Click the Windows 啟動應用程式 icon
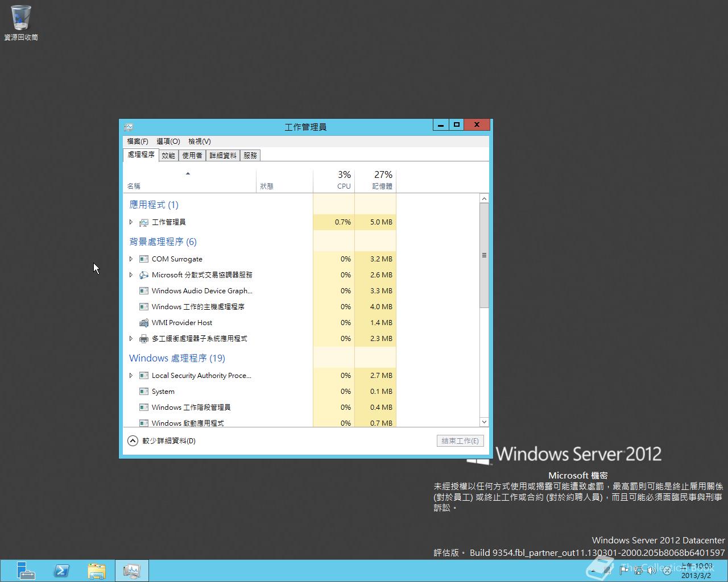The height and width of the screenshot is (582, 728). coord(144,423)
